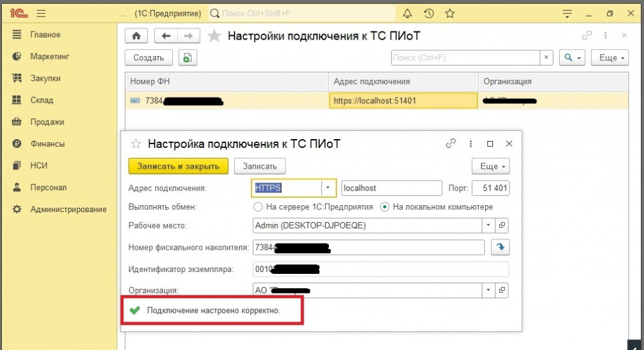
Task: Open three-dot menu in dialog header
Action: tap(470, 144)
